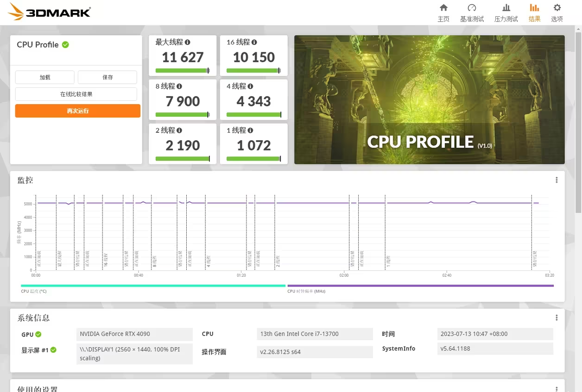Screen dimensions: 582x392
Task: Open the 使用的设置 panel three-dot menu
Action: point(557,389)
